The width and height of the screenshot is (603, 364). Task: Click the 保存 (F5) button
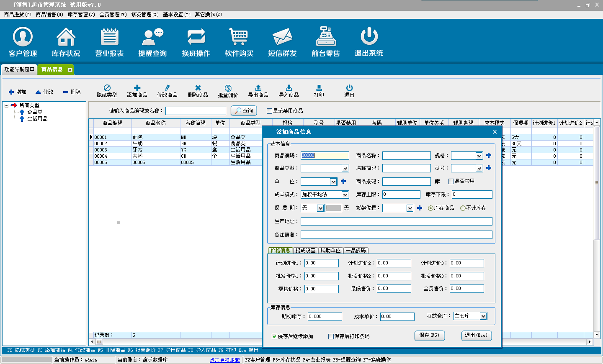pyautogui.click(x=430, y=336)
